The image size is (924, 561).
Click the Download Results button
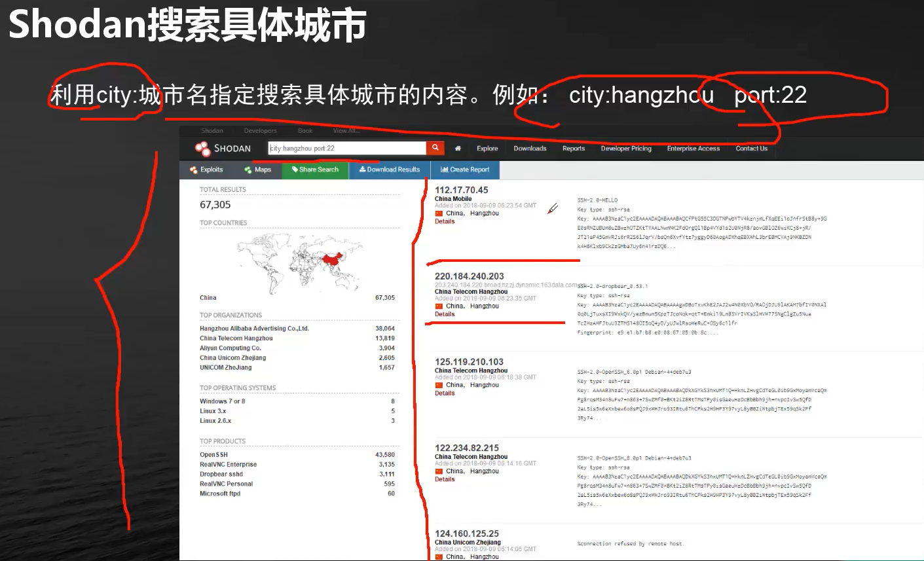click(x=390, y=170)
